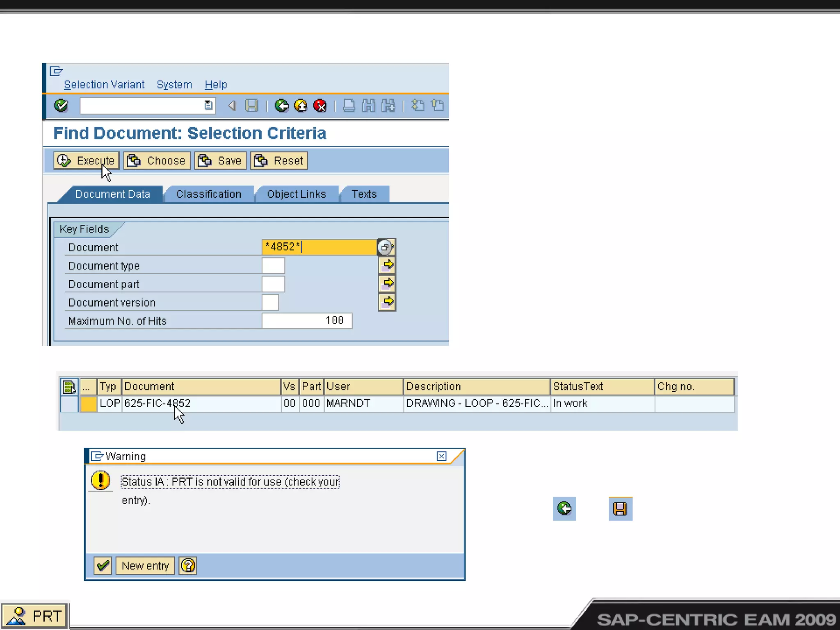Click New entry in Warning dialog

click(x=145, y=566)
